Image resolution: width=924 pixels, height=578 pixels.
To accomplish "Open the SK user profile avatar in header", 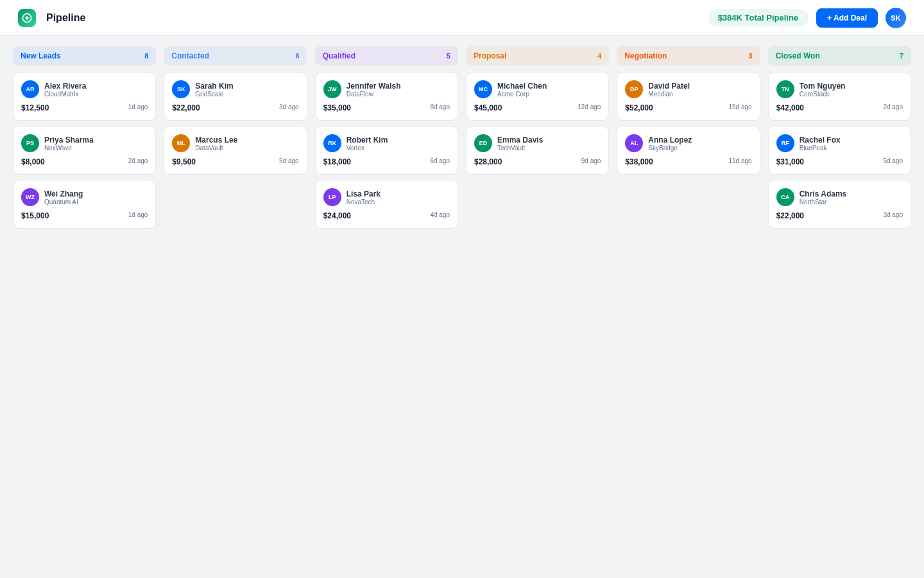I will click(896, 18).
